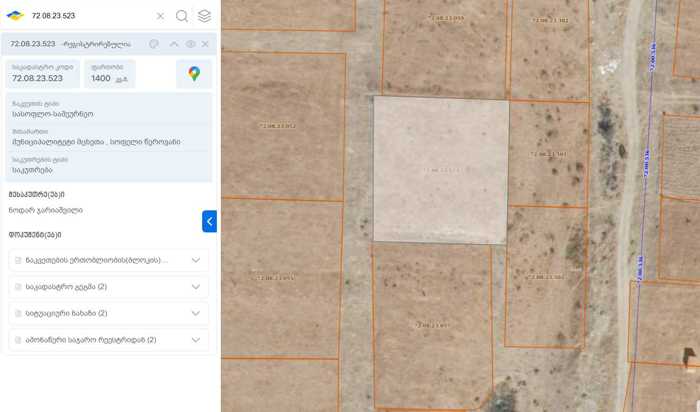
Task: Run search with the magnifier icon
Action: (x=182, y=16)
